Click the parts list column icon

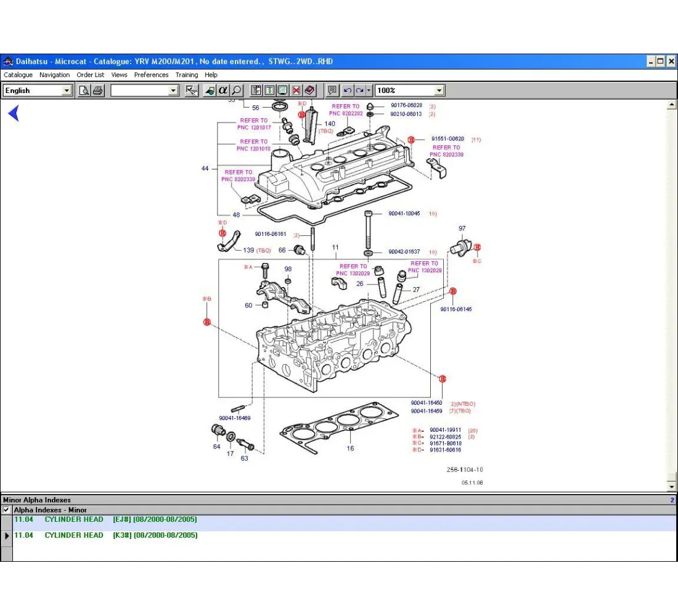tap(256, 91)
